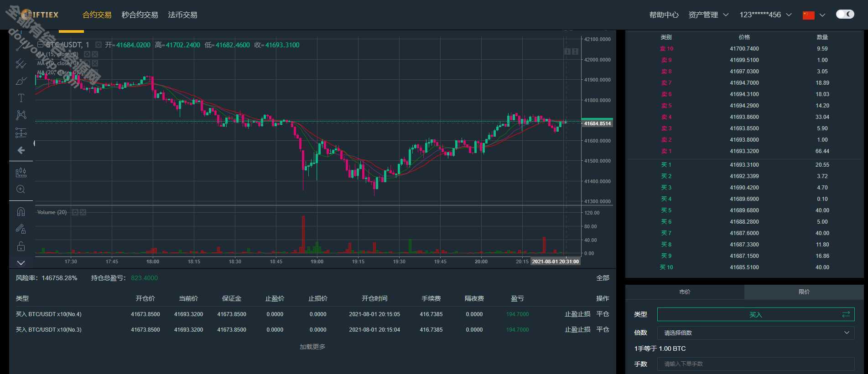Open BTC/USDT series settings icon
Image resolution: width=868 pixels, height=374 pixels.
click(x=99, y=45)
